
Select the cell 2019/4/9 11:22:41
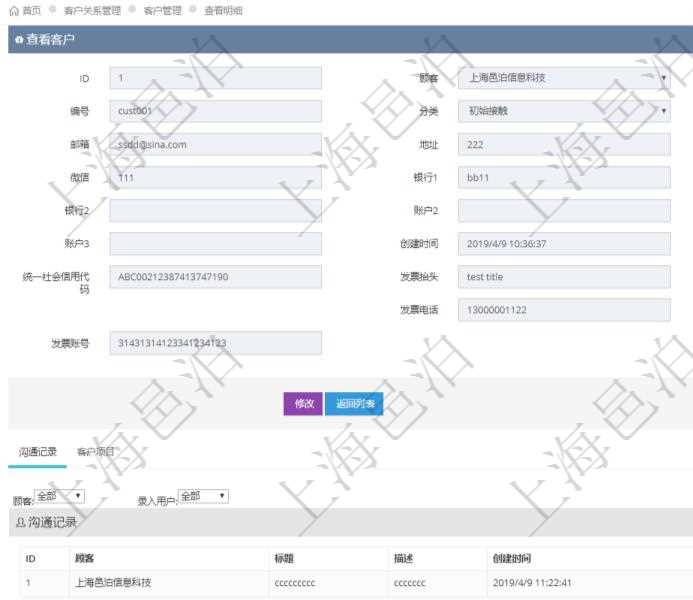(532, 583)
